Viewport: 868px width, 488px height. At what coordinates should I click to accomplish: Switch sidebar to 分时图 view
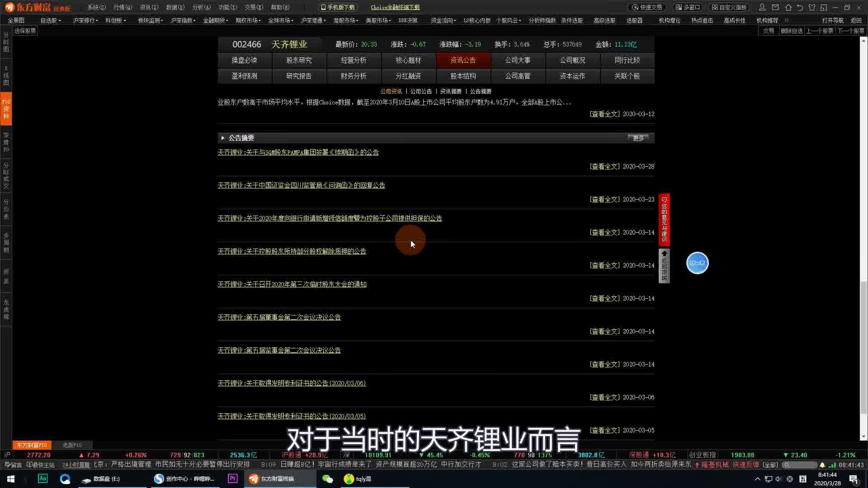click(x=6, y=42)
